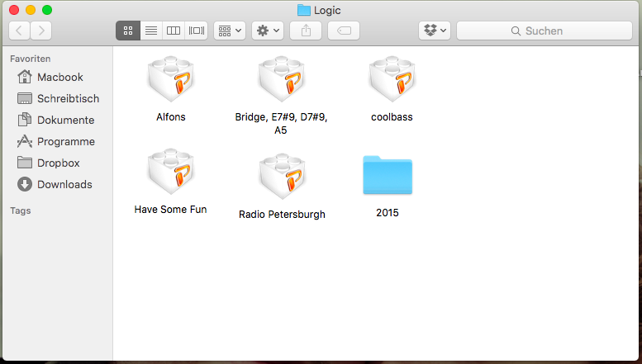
Task: Switch to Cover Flow view mode
Action: coord(196,31)
